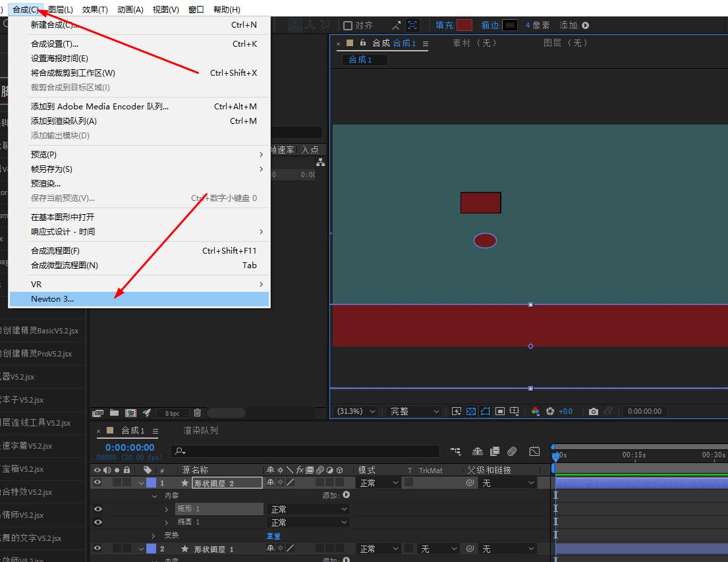Click the new composition icon in Project panel
This screenshot has width=728, height=562.
pyautogui.click(x=131, y=413)
